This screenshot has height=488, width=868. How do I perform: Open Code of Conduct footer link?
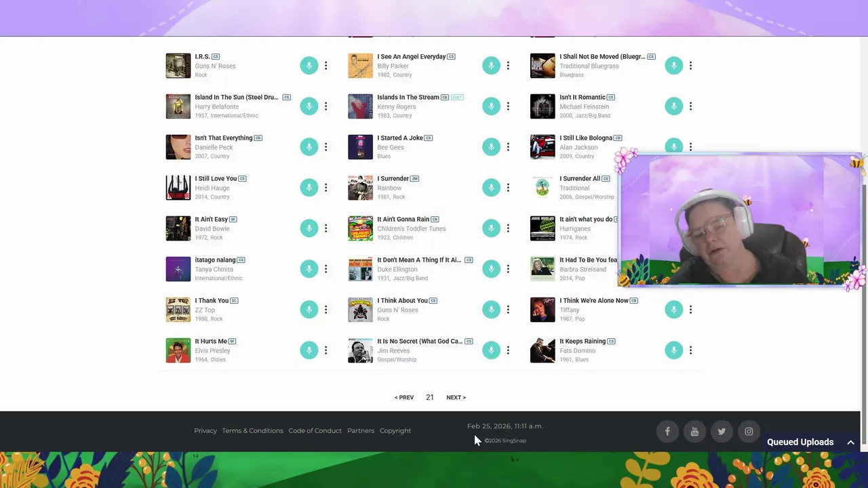click(x=315, y=430)
